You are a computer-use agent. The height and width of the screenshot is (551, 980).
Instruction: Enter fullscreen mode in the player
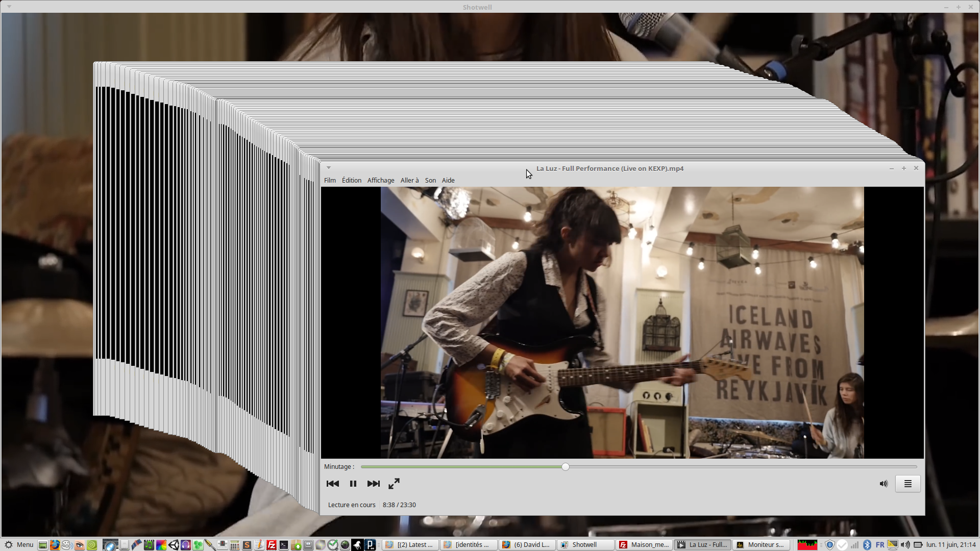click(x=394, y=484)
